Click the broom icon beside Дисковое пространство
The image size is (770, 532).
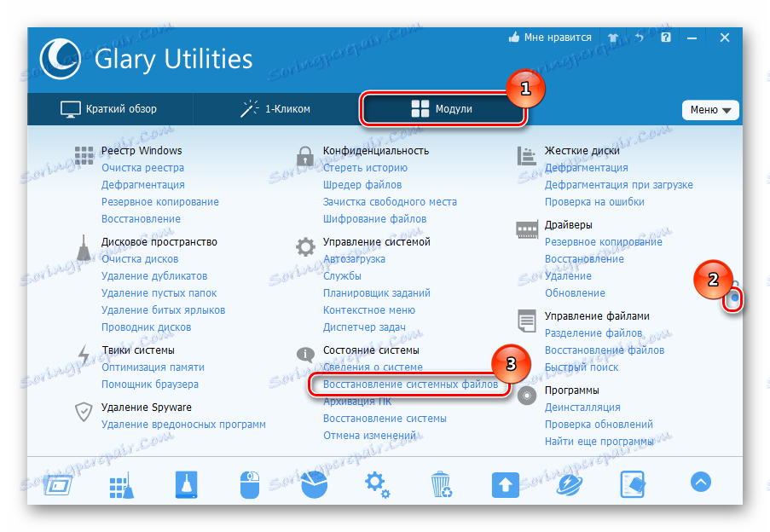click(84, 247)
